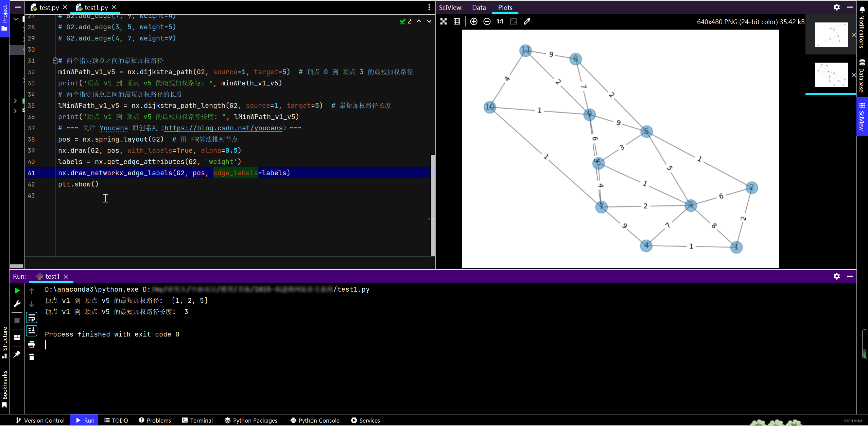Pick a color with the eyedropper tool

point(527,21)
